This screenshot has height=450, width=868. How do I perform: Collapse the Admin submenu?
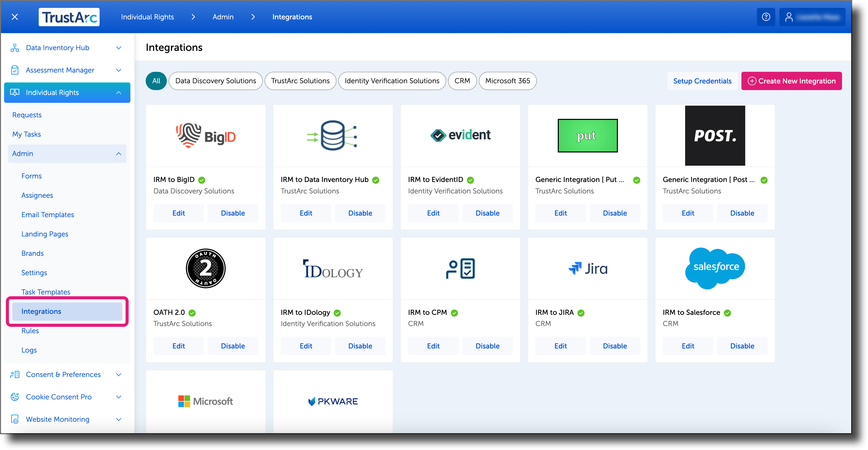(x=119, y=153)
